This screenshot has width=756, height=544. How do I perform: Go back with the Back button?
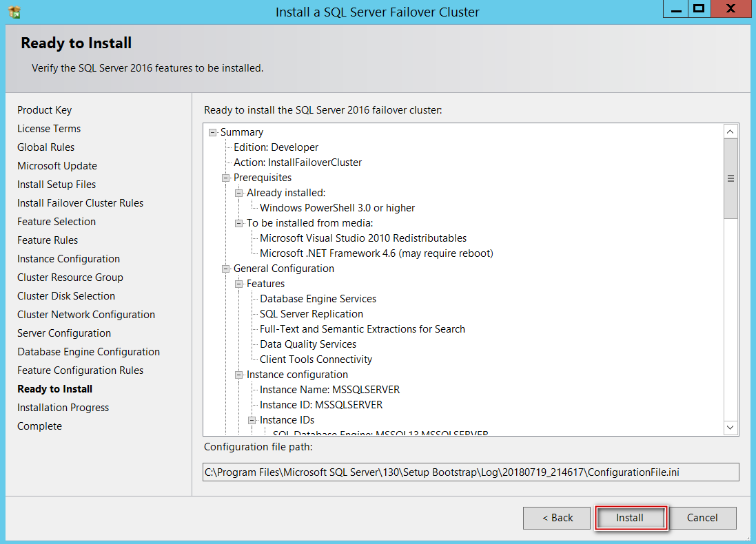557,518
